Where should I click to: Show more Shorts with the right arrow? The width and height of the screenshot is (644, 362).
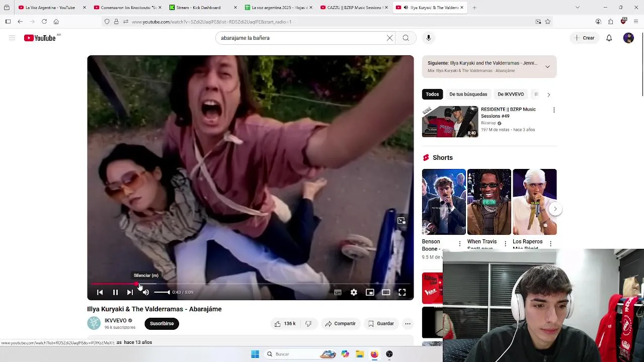tap(555, 209)
